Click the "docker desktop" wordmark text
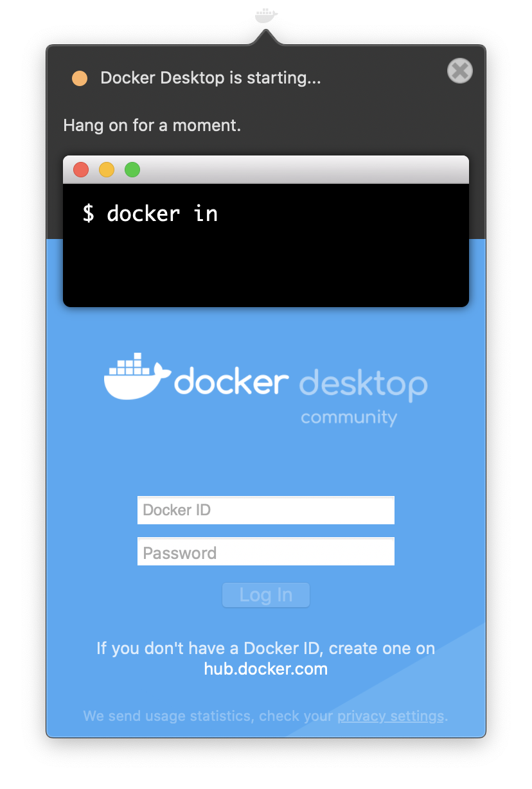532x789 pixels. (301, 384)
